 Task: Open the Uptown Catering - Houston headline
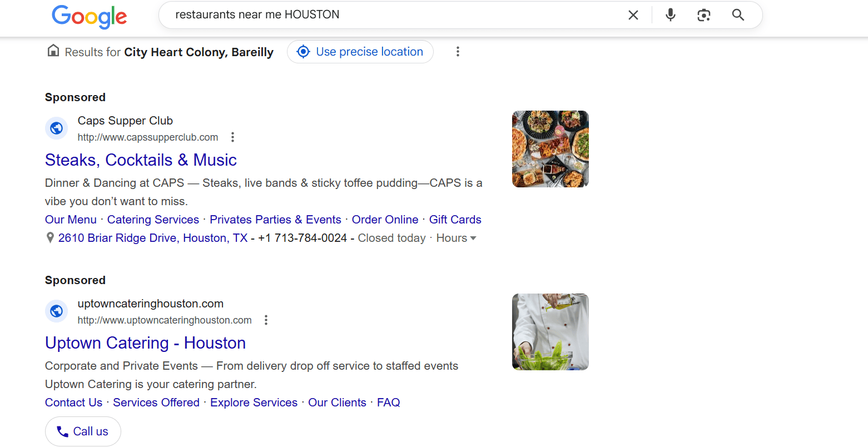coord(145,343)
